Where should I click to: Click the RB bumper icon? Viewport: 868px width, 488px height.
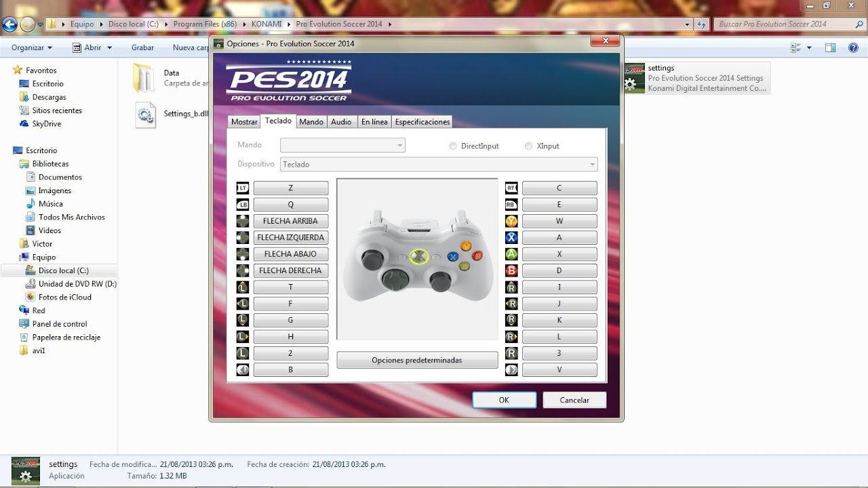pos(511,204)
